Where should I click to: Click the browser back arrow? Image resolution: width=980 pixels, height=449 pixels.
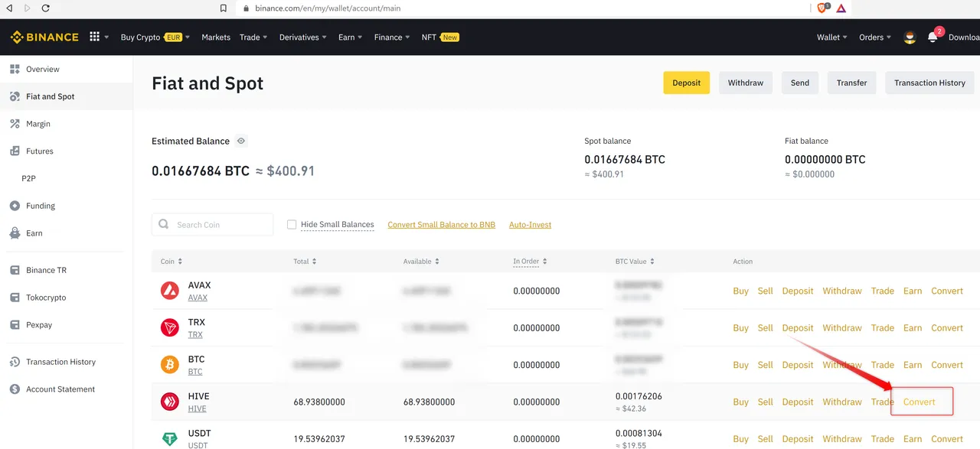click(x=9, y=8)
